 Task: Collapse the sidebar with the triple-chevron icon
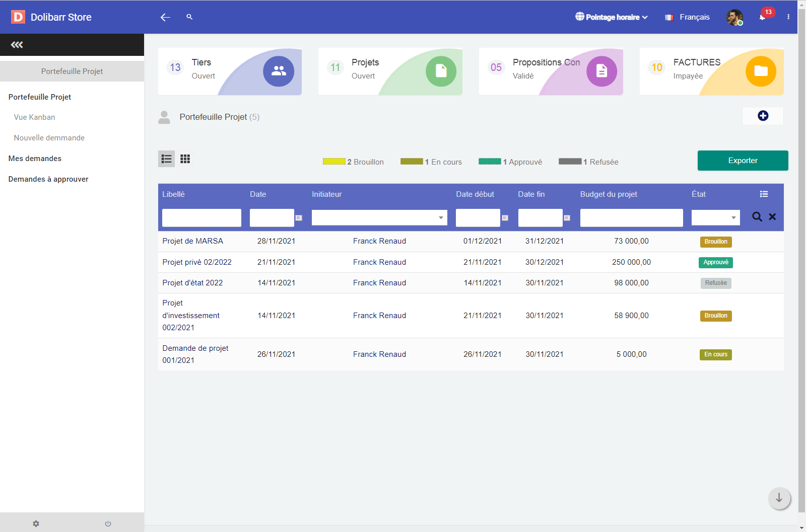point(17,45)
